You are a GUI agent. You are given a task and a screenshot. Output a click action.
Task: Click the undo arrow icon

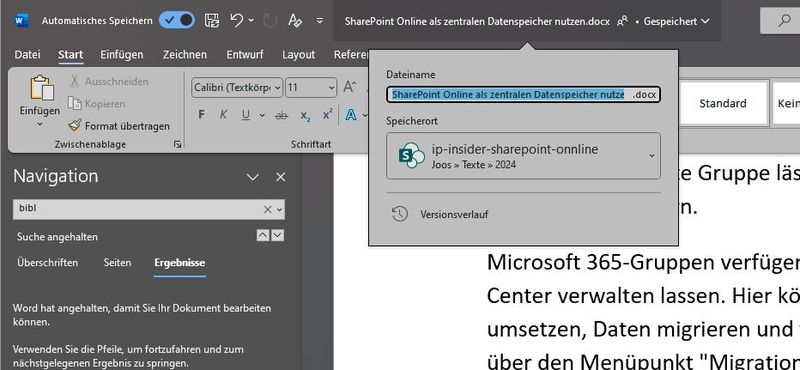pyautogui.click(x=236, y=20)
